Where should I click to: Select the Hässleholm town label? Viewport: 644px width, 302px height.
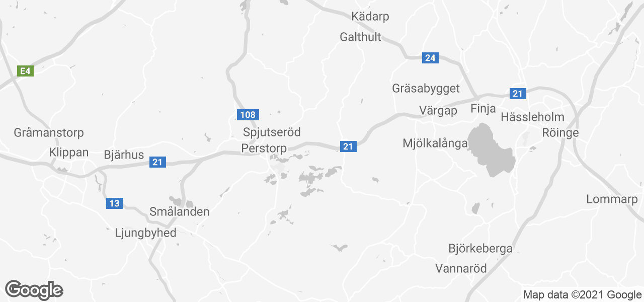[x=533, y=117]
